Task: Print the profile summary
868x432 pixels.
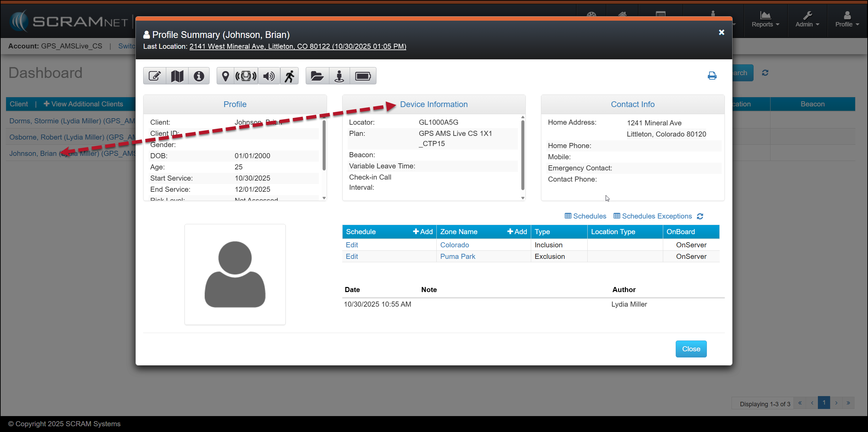Action: (712, 76)
